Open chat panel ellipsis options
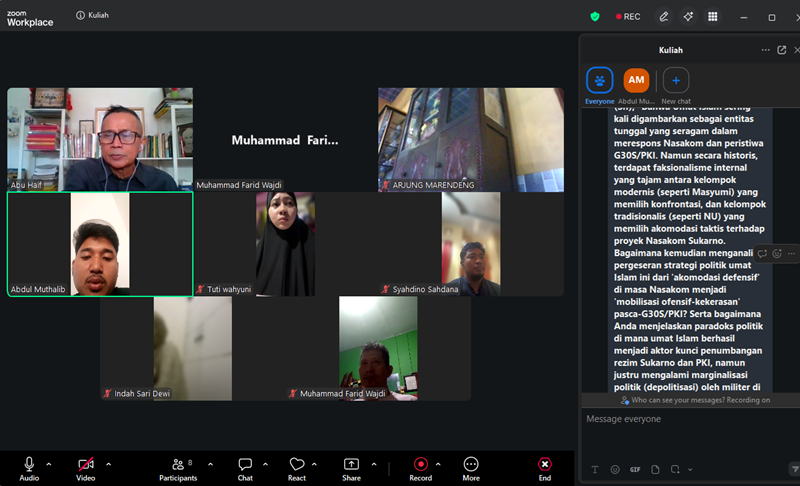 click(x=765, y=50)
